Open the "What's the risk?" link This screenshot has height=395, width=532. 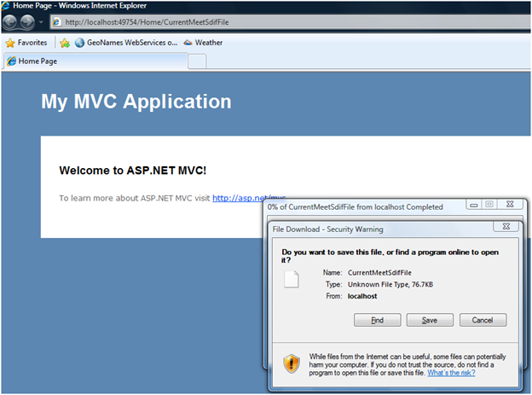451,373
